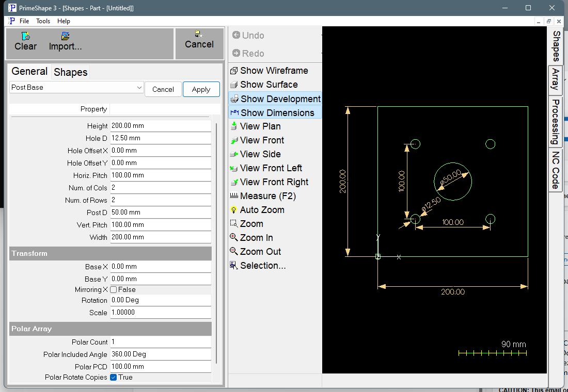Select the Processing vertical tab
Image resolution: width=568 pixels, height=392 pixels.
(556, 122)
